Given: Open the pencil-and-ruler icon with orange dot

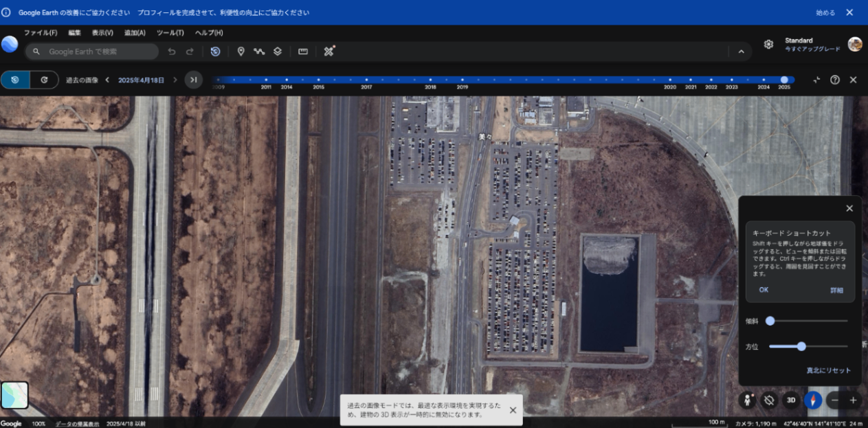Looking at the screenshot, I should (x=329, y=51).
